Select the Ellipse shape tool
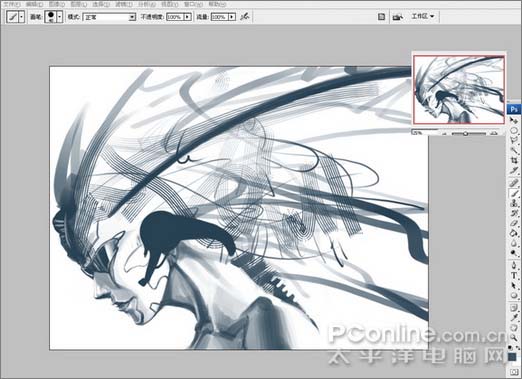The width and height of the screenshot is (522, 379). [x=514, y=295]
